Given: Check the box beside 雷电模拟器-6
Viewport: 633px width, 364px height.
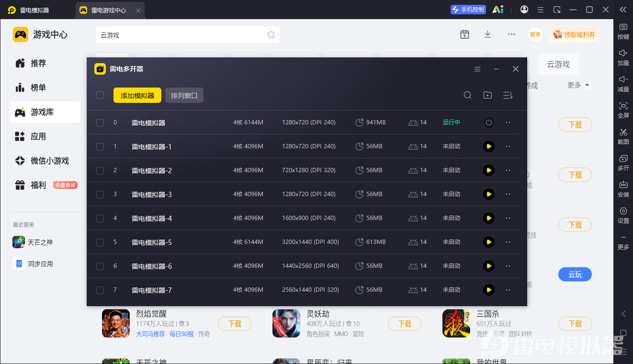Looking at the screenshot, I should [100, 266].
